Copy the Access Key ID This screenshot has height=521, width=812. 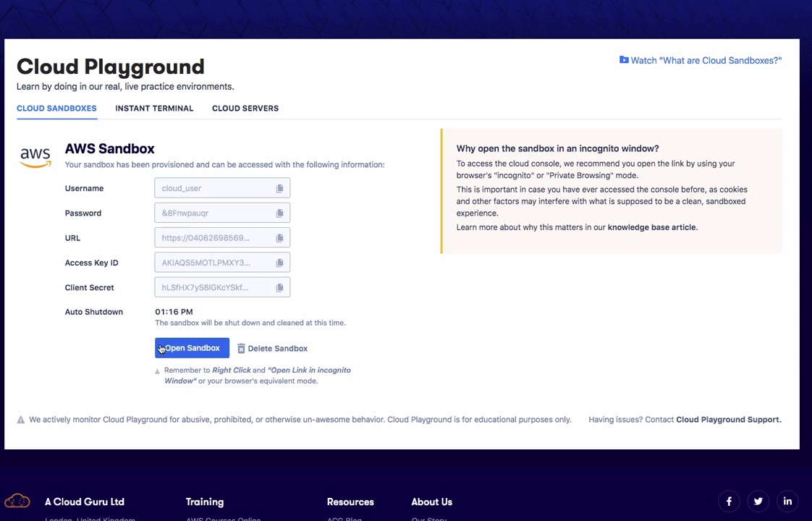click(279, 263)
